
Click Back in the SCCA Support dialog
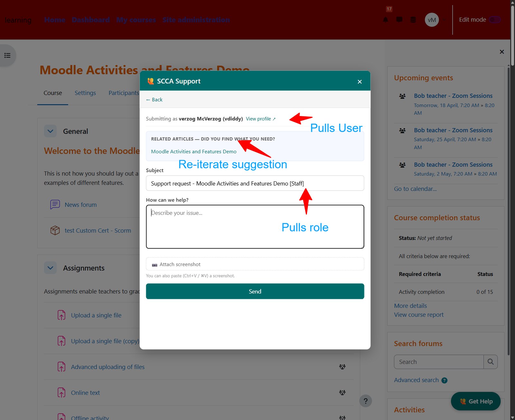click(x=154, y=100)
